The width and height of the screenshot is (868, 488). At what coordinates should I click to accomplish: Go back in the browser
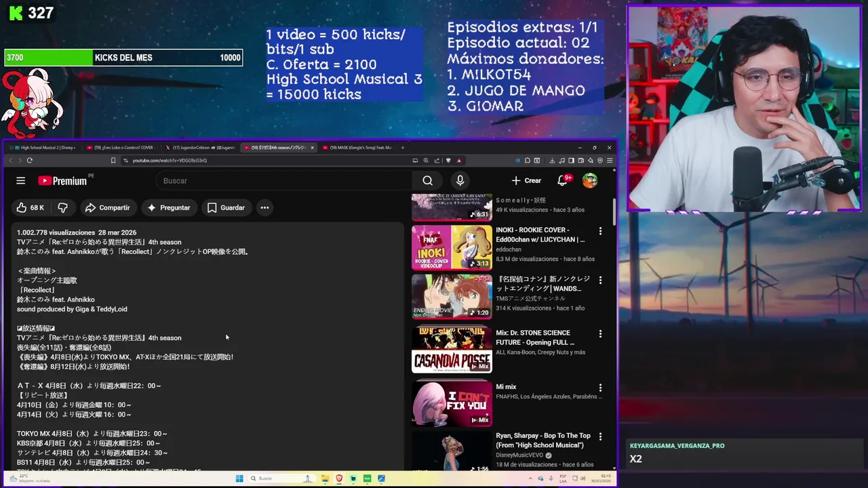tap(10, 161)
